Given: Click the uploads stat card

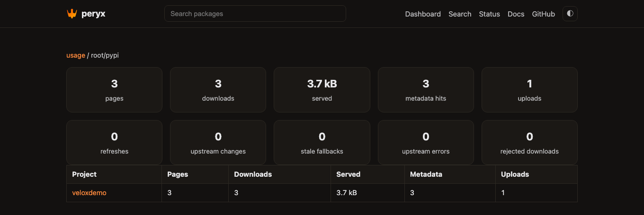Looking at the screenshot, I should pos(529,90).
